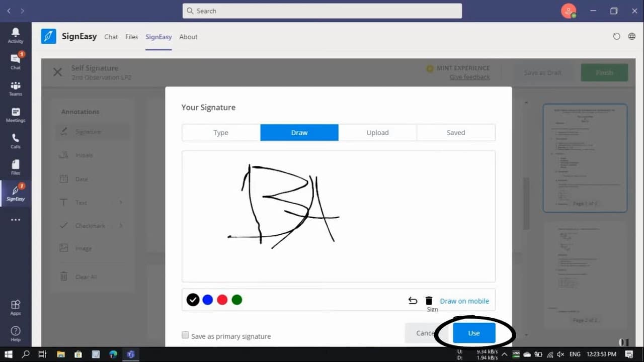Delete the drawn signature with trash icon
Viewport: 644px width, 362px height.
click(429, 301)
